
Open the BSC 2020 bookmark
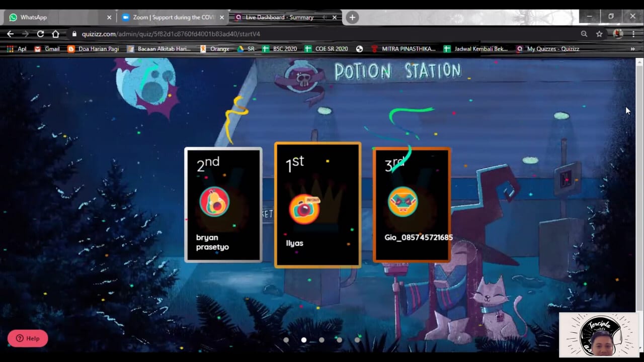[280, 49]
